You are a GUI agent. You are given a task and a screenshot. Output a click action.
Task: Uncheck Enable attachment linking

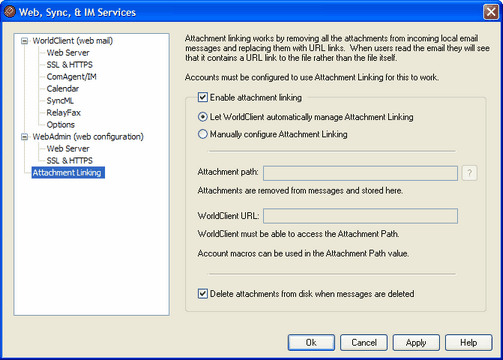tap(203, 97)
